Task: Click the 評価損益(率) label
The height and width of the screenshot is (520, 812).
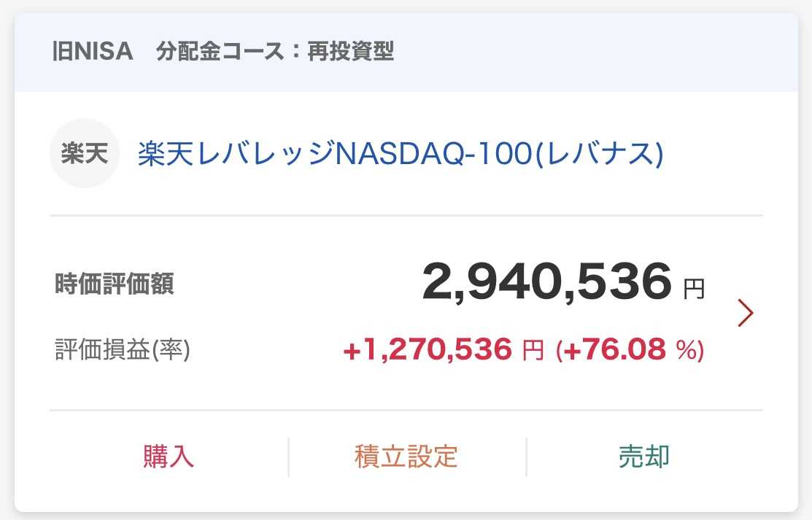Action: point(123,350)
